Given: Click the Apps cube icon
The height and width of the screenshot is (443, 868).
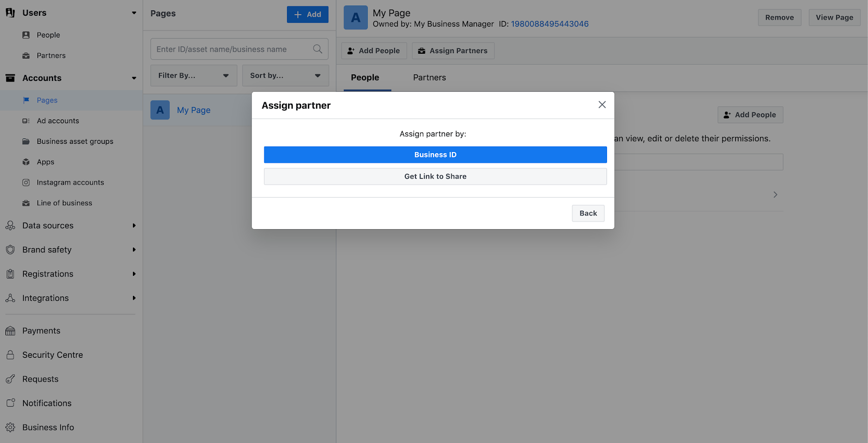Looking at the screenshot, I should point(26,162).
